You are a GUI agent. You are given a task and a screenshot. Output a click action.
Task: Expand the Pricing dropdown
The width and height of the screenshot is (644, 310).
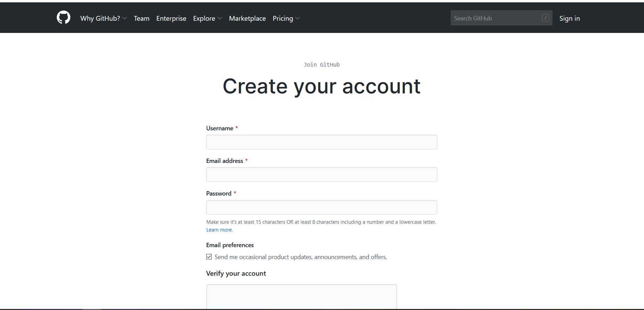(286, 18)
